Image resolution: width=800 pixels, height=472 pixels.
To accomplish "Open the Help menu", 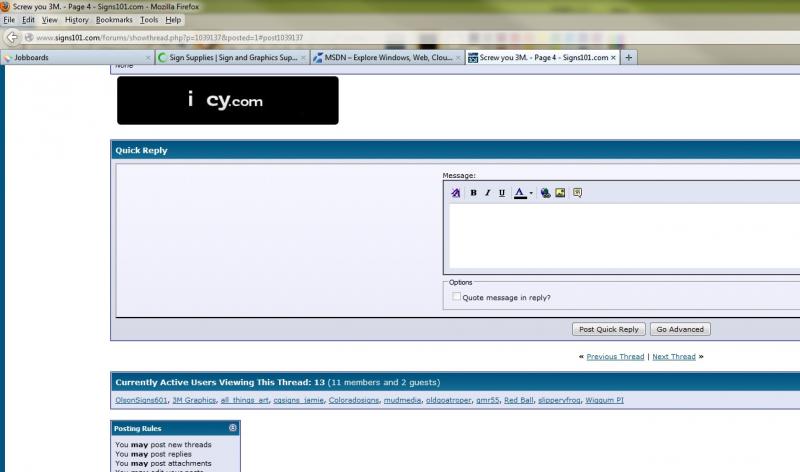I will tap(173, 20).
